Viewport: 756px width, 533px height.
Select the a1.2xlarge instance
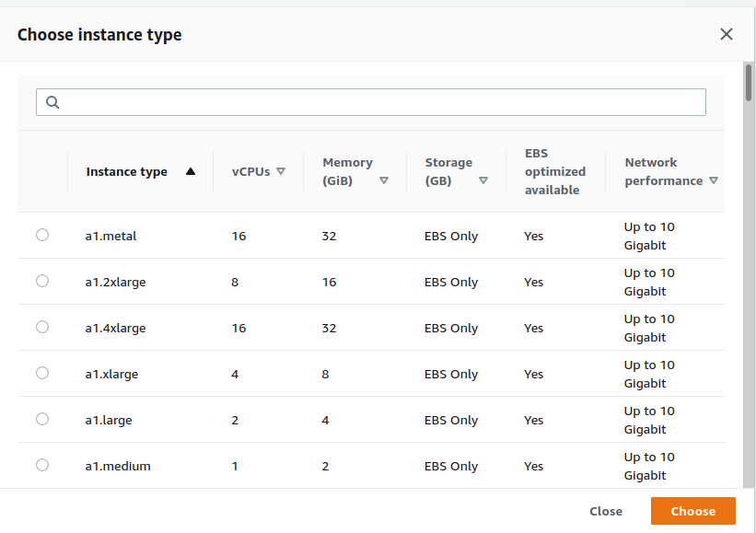[41, 281]
